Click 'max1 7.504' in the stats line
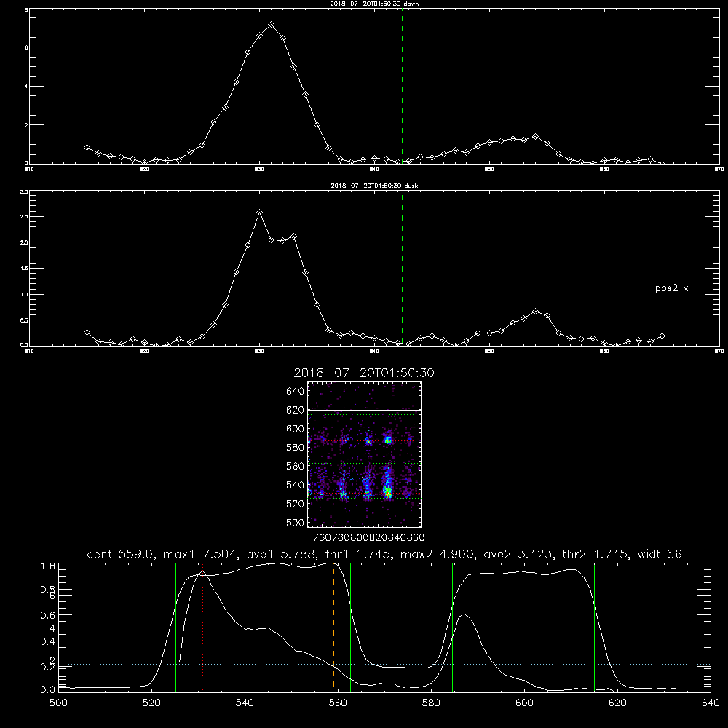Screen dimensions: 728x728 (x=198, y=554)
